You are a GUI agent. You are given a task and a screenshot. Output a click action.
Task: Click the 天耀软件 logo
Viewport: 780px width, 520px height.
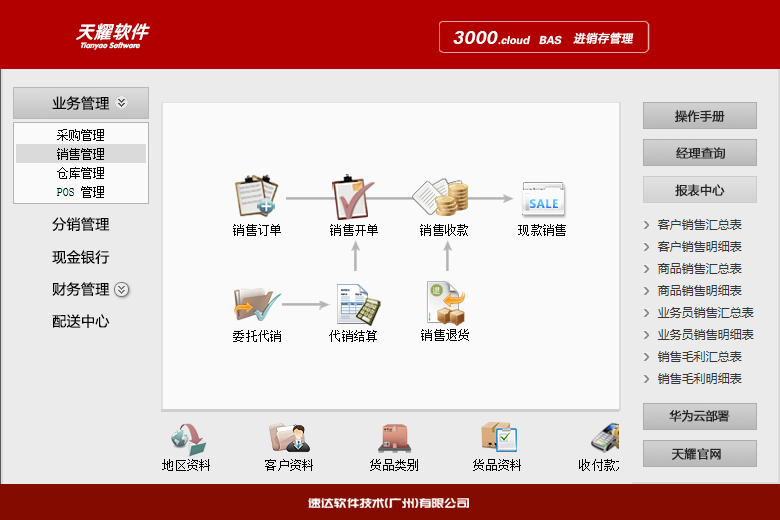pos(112,36)
